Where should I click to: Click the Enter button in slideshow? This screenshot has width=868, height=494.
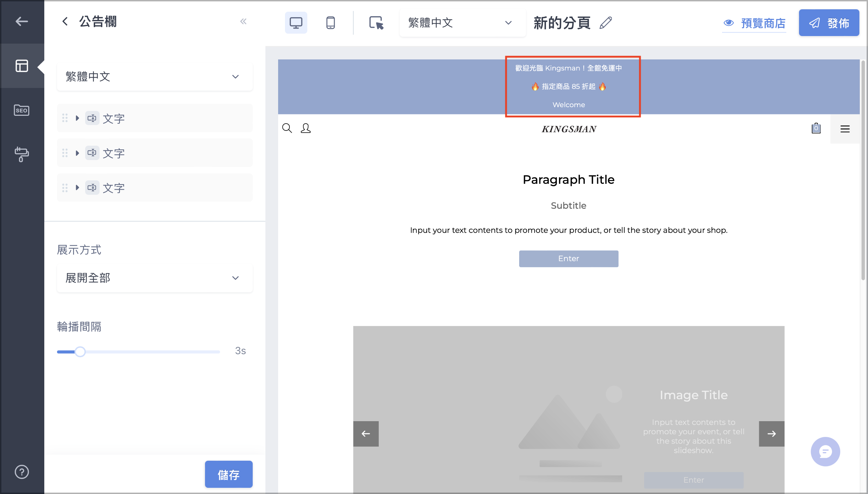[694, 480]
